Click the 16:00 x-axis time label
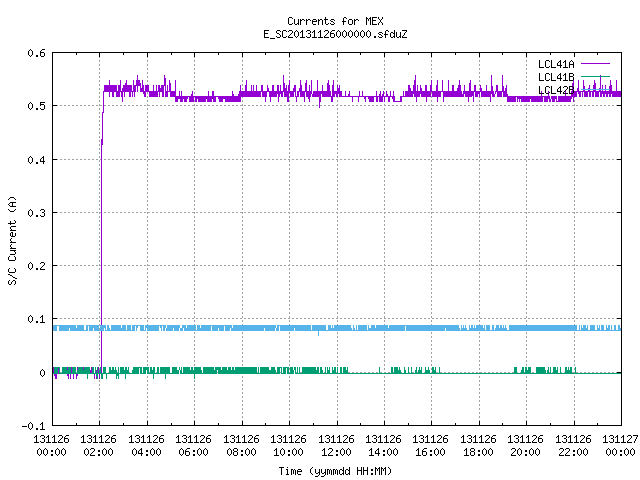 [430, 452]
